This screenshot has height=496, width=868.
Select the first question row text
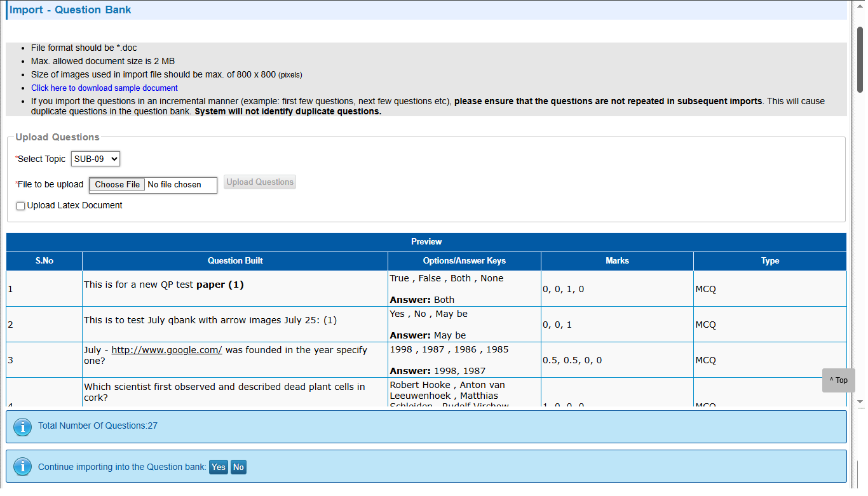(163, 285)
